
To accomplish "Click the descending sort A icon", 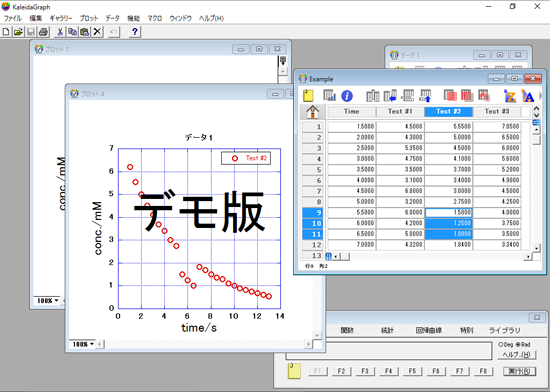I will [527, 96].
